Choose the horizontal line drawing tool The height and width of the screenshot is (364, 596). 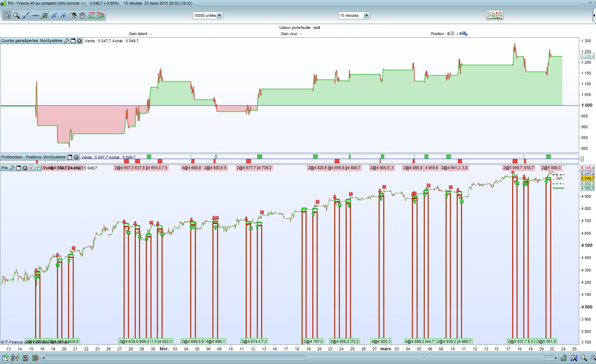click(35, 15)
